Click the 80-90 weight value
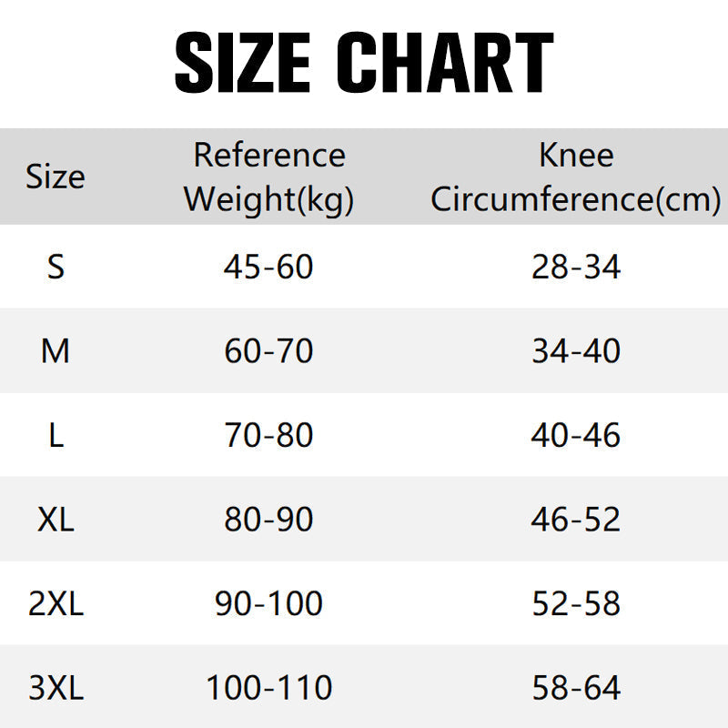Viewport: 728px width, 728px height. pos(268,519)
